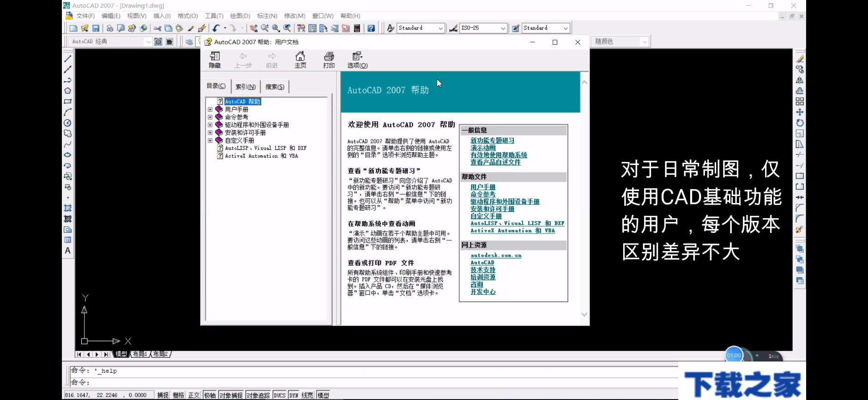Click the Save icon in standard toolbar
Viewport: 868px width, 400px height.
(96, 28)
